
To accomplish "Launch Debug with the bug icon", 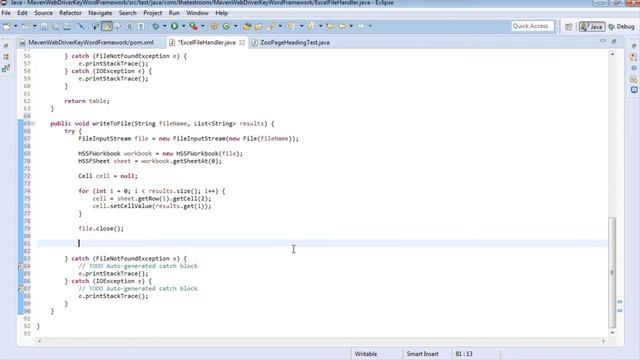I will coord(156,27).
